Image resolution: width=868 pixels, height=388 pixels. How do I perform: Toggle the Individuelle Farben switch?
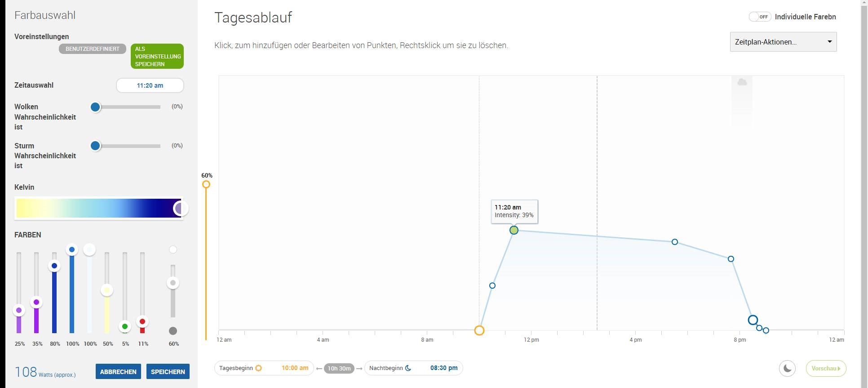coord(760,17)
